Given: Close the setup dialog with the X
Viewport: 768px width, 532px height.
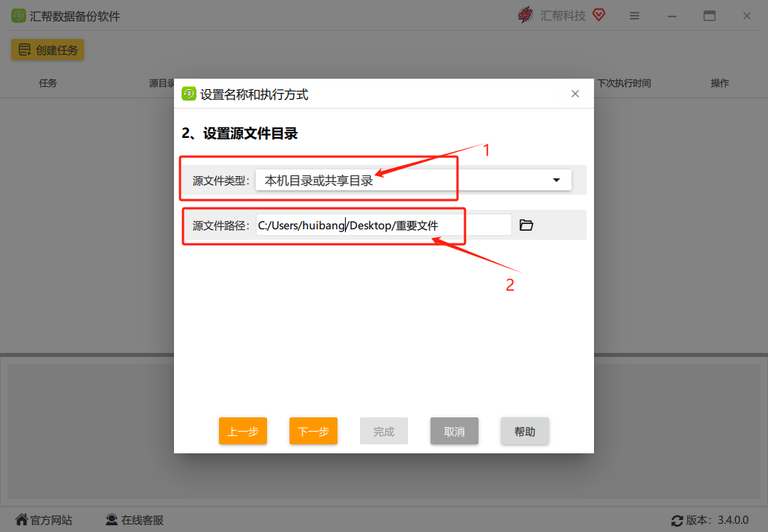Looking at the screenshot, I should click(x=574, y=94).
